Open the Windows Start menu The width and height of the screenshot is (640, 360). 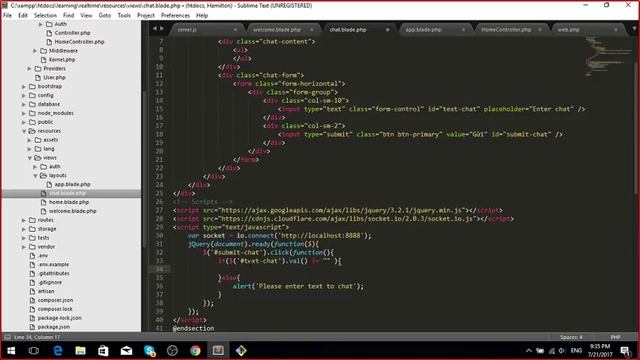(11, 351)
